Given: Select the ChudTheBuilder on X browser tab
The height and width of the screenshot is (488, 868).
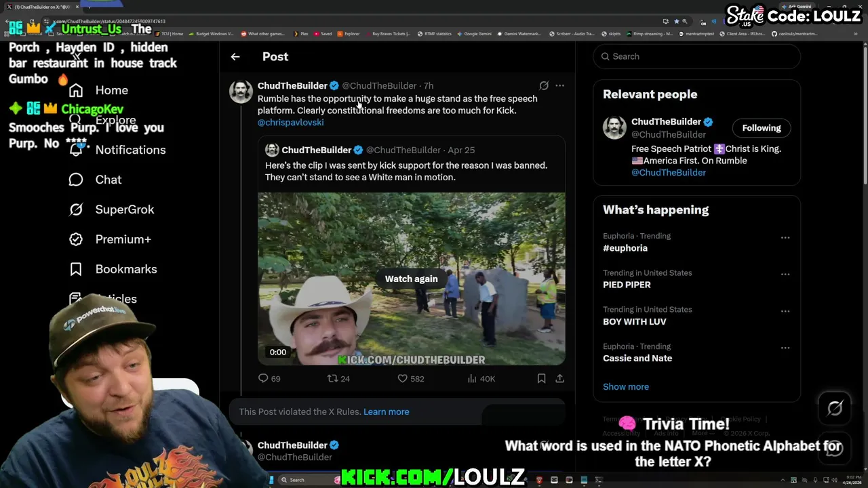Looking at the screenshot, I should pos(42,7).
